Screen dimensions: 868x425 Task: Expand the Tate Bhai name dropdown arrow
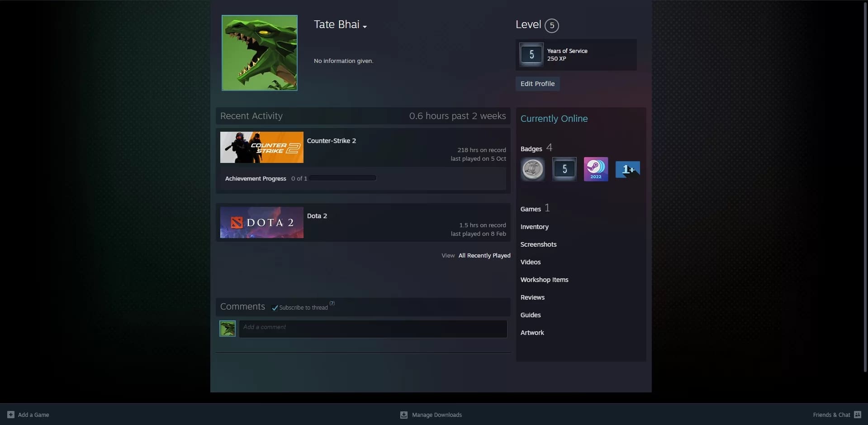(x=365, y=27)
